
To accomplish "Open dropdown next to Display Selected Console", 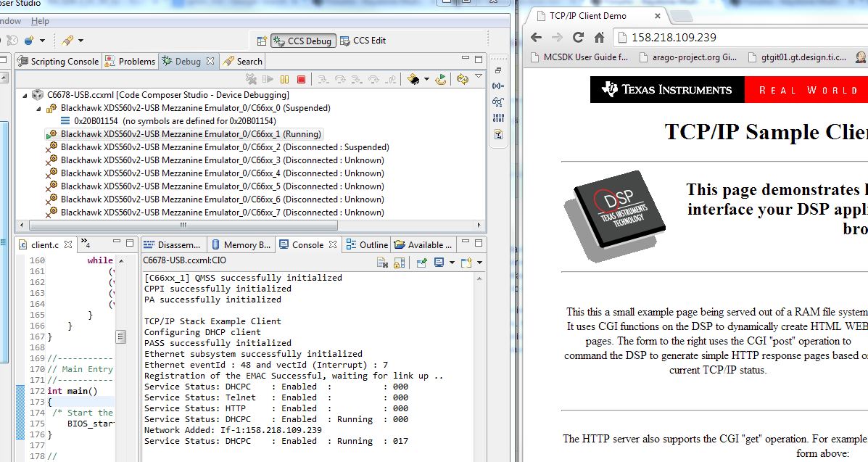I will pos(452,263).
